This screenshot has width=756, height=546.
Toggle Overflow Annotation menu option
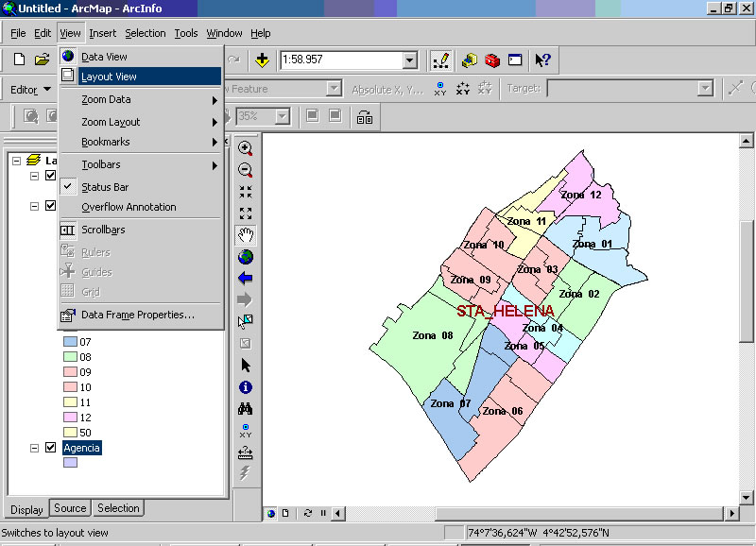tap(140, 207)
